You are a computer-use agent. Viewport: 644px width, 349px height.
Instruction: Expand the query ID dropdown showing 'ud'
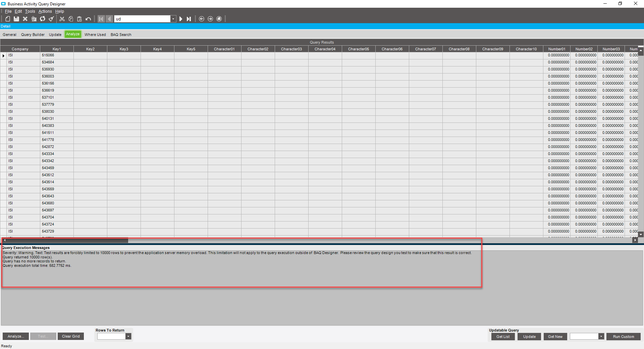point(173,19)
